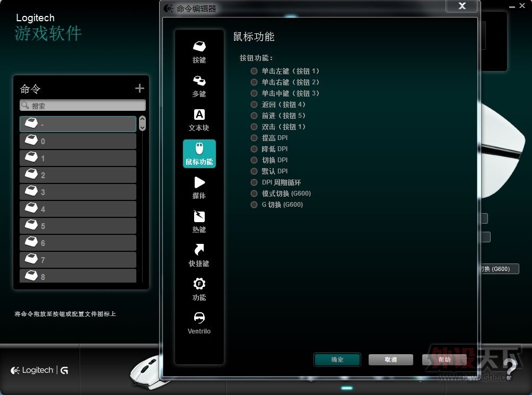Select the "2" key command in the list

[78, 175]
